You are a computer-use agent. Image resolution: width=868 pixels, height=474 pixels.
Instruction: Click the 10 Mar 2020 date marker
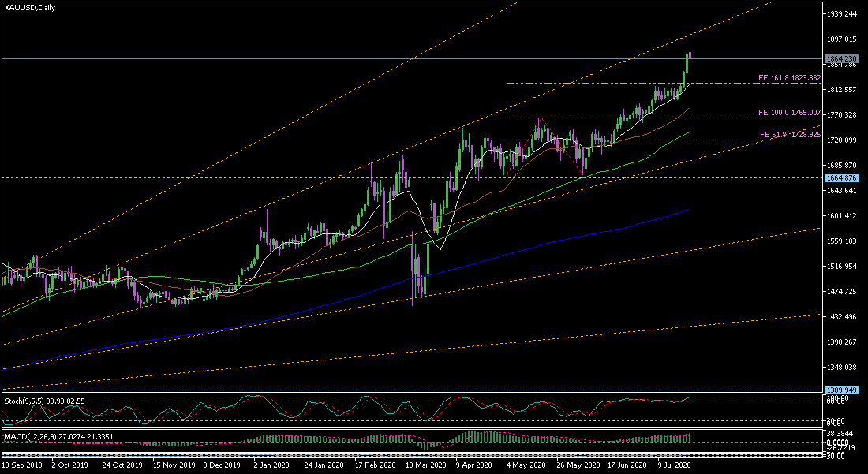pyautogui.click(x=425, y=465)
